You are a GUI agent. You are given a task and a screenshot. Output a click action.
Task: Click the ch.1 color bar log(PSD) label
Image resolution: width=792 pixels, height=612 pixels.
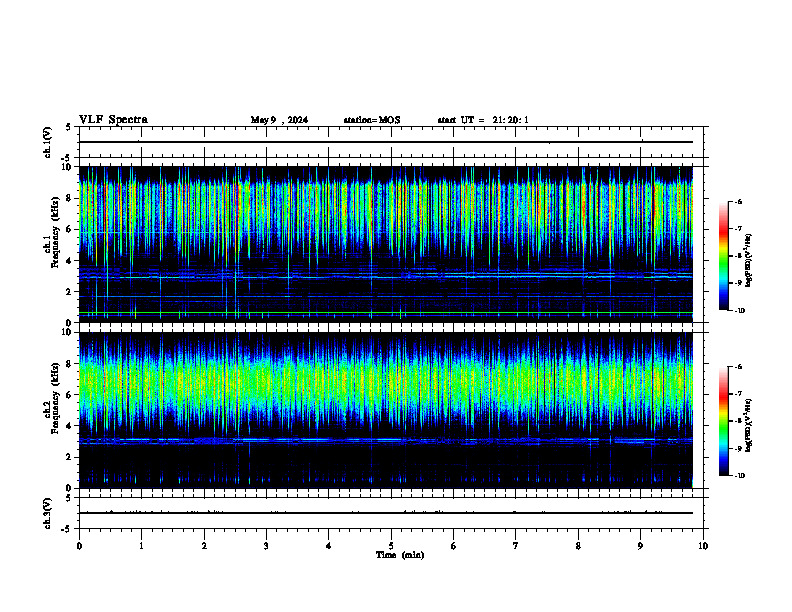[749, 260]
